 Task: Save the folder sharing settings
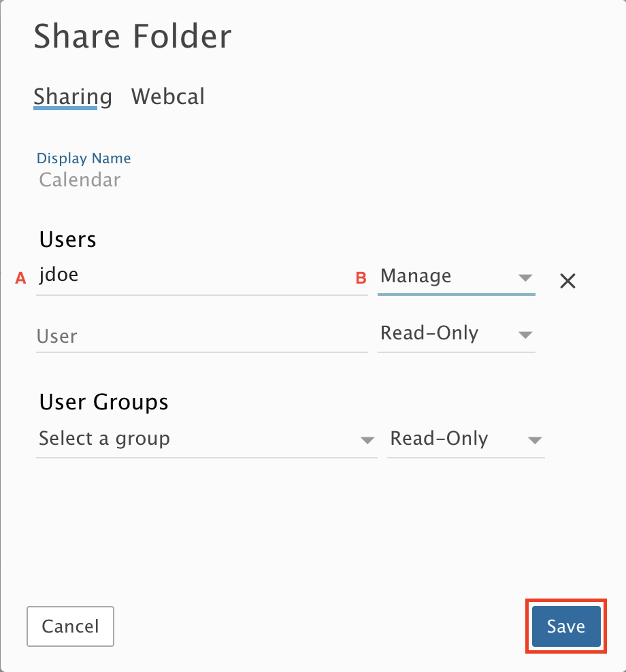coord(565,626)
